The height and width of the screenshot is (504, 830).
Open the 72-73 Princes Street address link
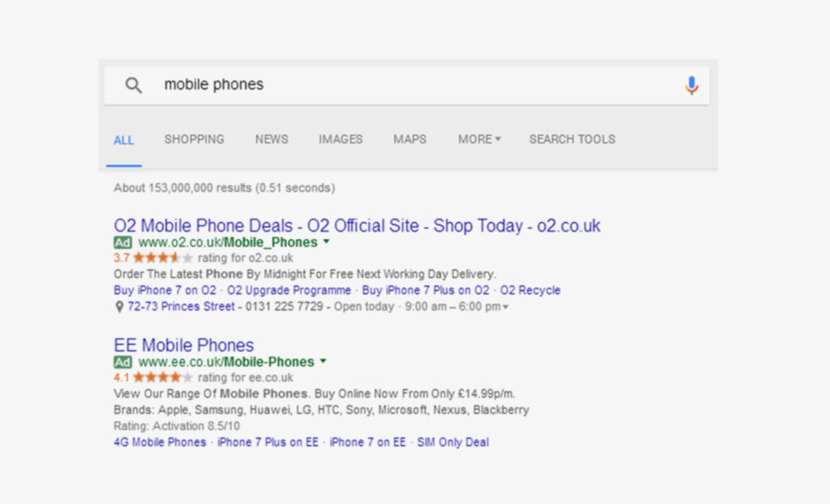click(181, 307)
